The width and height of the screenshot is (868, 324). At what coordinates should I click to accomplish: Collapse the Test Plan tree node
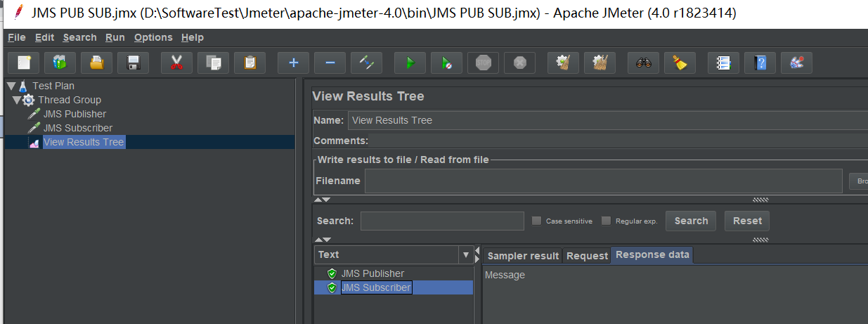click(11, 86)
